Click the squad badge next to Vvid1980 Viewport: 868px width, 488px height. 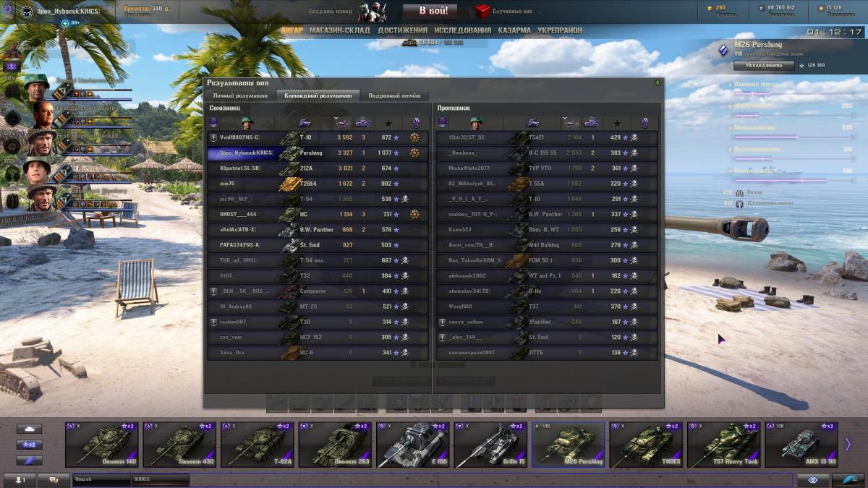click(213, 137)
